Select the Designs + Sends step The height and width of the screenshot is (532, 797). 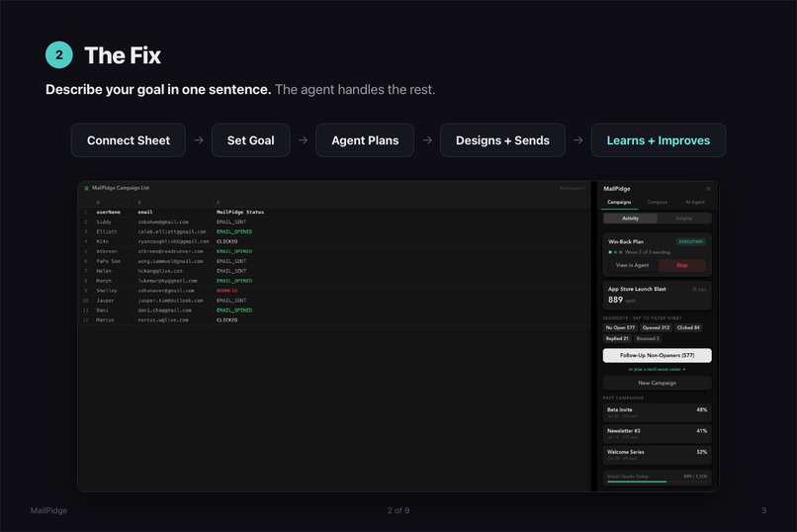coord(502,140)
